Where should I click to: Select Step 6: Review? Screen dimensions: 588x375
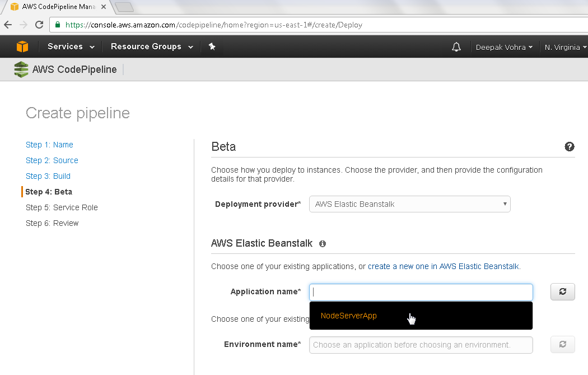tap(52, 223)
